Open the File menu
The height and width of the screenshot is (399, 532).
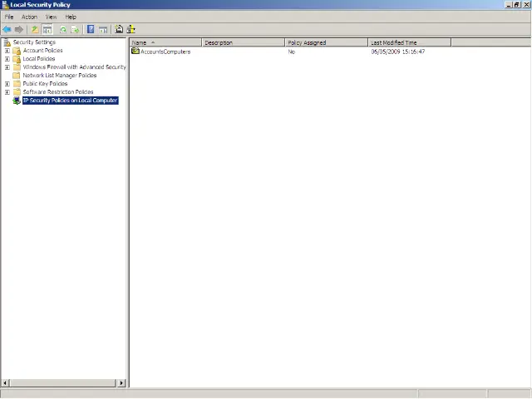tap(9, 17)
